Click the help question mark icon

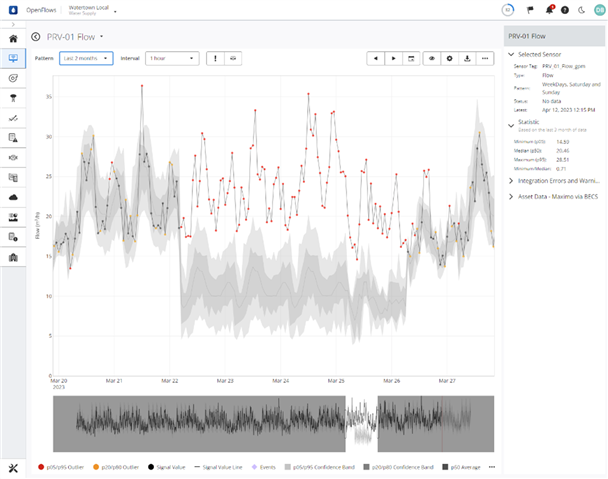[565, 10]
